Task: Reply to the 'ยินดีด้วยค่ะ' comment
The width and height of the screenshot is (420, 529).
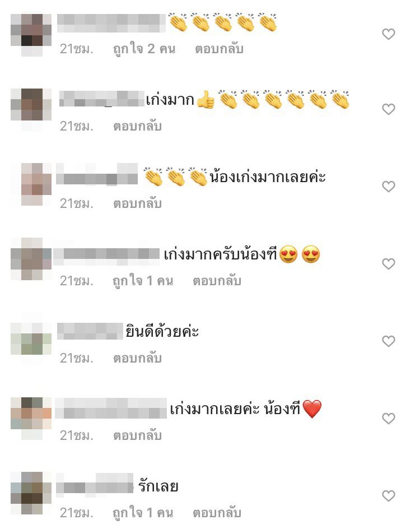Action: click(137, 358)
